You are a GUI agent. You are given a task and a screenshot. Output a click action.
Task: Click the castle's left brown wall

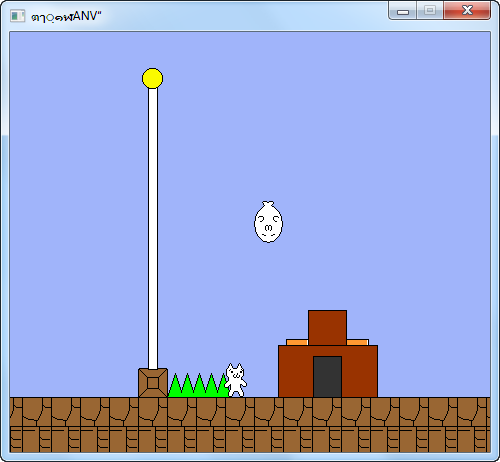click(296, 371)
